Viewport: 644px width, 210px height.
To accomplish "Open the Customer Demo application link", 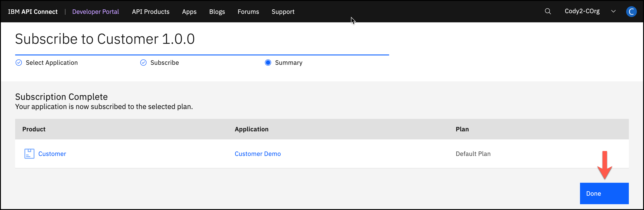I will pyautogui.click(x=258, y=154).
